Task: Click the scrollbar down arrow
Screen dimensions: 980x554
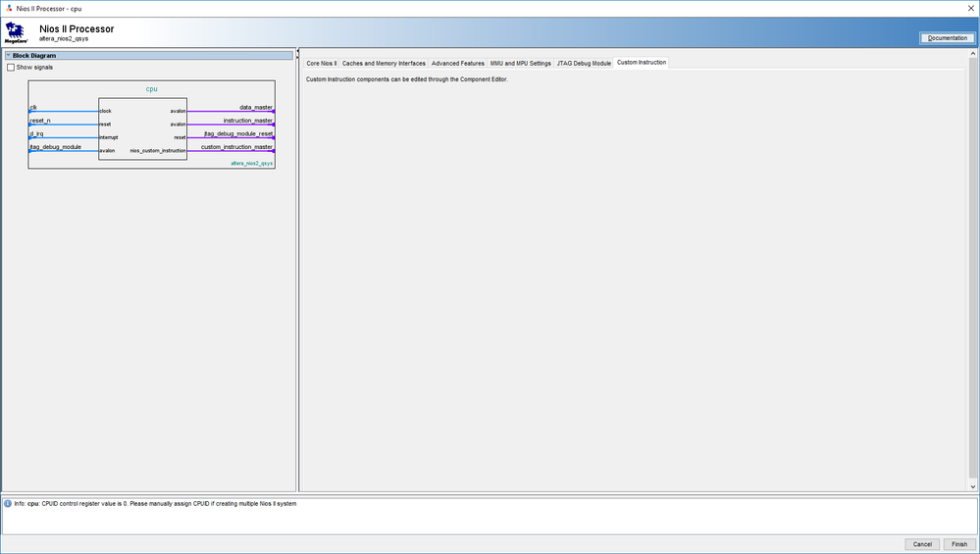Action: point(972,486)
